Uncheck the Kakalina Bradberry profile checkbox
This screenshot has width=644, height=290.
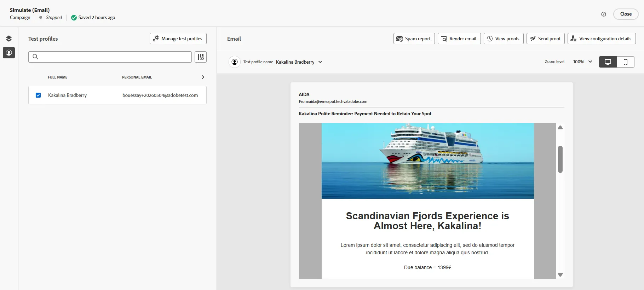click(x=38, y=95)
